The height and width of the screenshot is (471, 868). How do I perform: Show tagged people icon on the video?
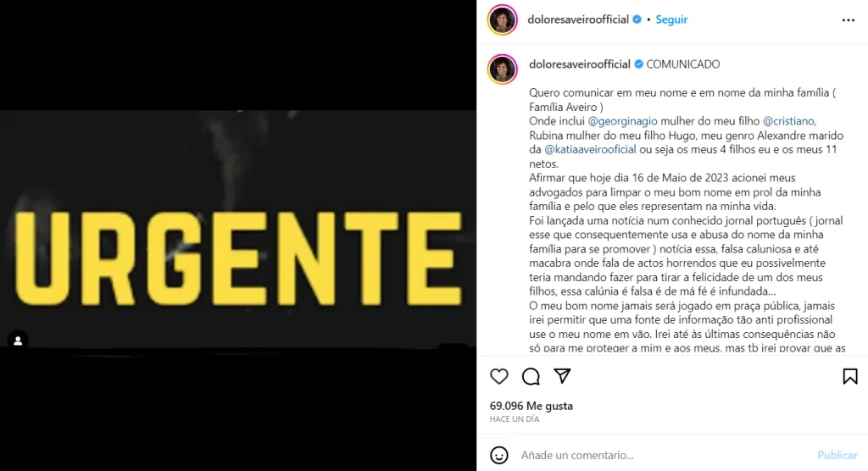pyautogui.click(x=18, y=341)
